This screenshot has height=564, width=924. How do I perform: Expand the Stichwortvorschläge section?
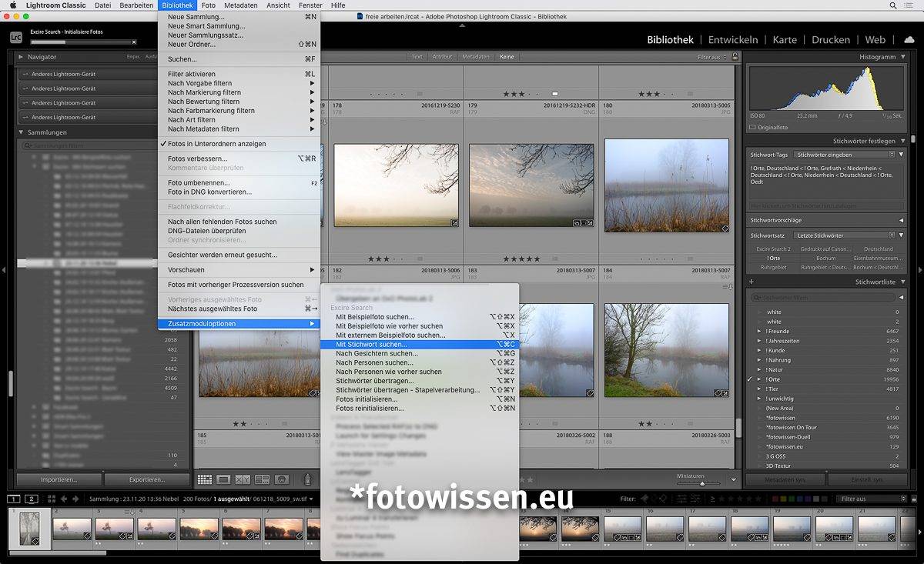point(901,220)
